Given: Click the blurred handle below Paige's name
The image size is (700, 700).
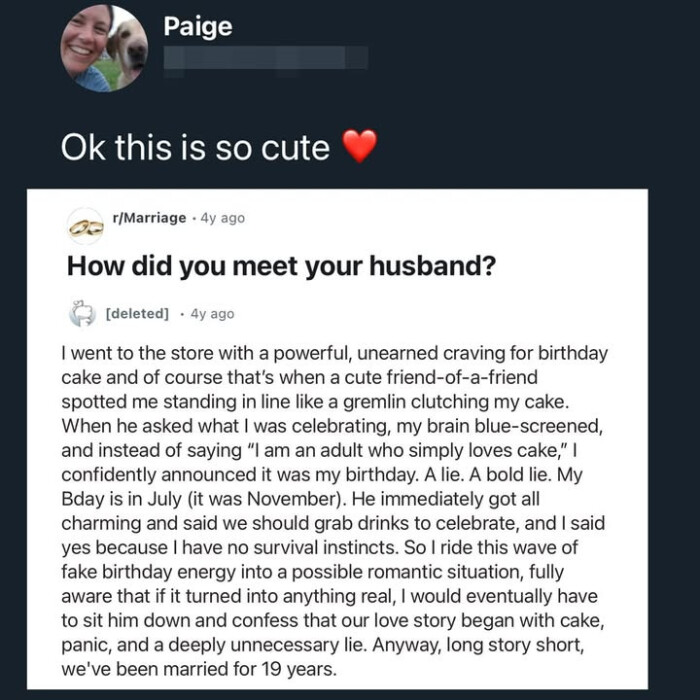Looking at the screenshot, I should pos(265,58).
